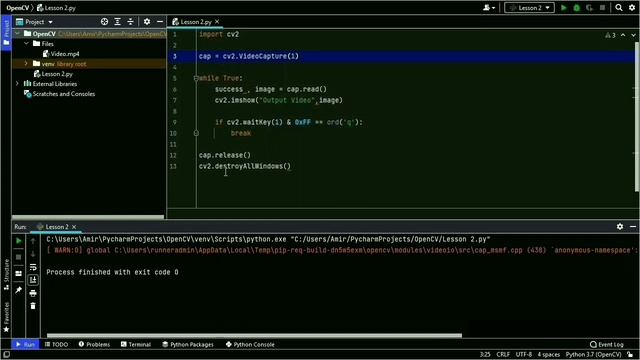This screenshot has width=640, height=360.
Task: Open the TODO tool window
Action: [x=57, y=344]
